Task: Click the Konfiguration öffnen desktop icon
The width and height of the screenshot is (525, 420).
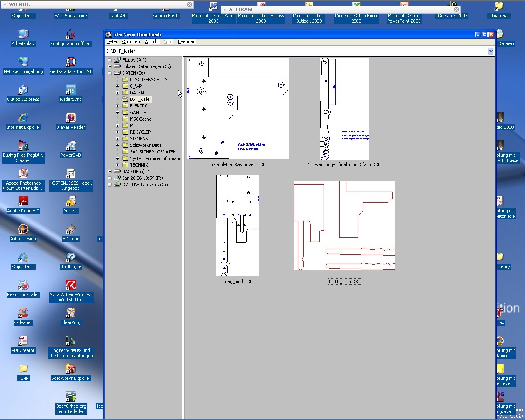Action: pyautogui.click(x=71, y=34)
